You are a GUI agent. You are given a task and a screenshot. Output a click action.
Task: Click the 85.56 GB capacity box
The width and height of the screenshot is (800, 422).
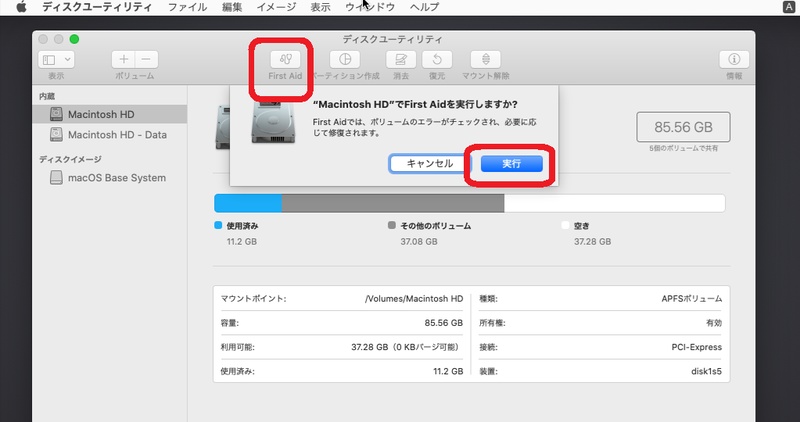[x=683, y=127]
